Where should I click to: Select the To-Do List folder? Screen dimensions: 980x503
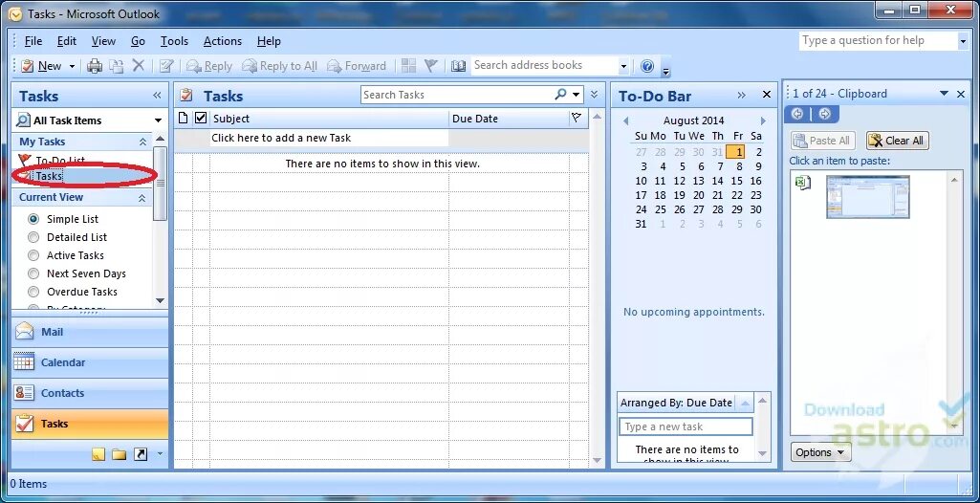click(x=60, y=161)
